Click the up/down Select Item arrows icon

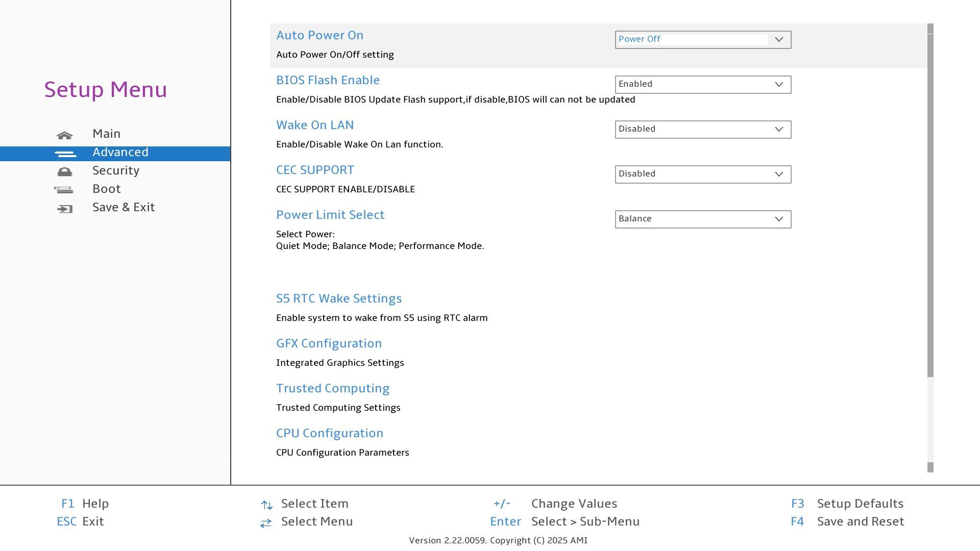[266, 505]
